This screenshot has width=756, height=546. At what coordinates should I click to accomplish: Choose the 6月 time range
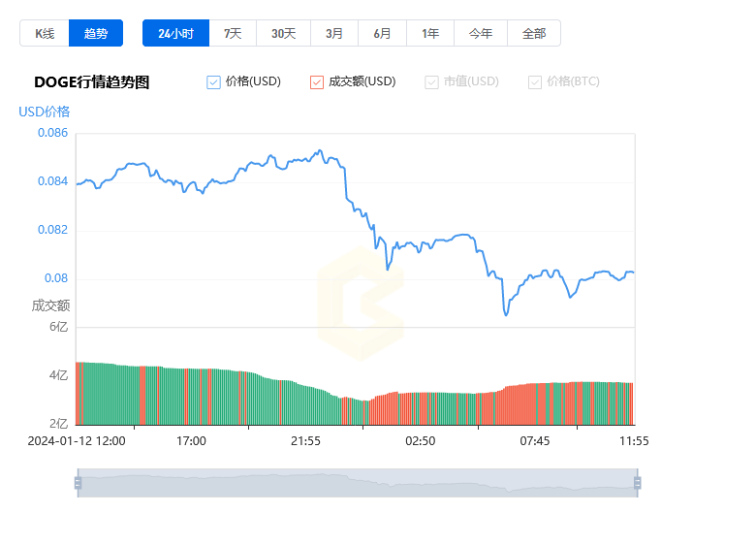pos(382,33)
